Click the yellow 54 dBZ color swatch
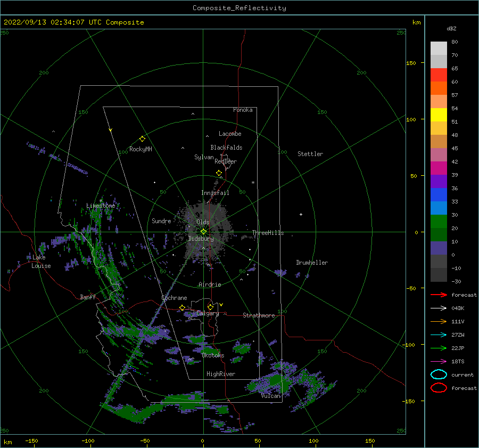This screenshot has width=479, height=448. pyautogui.click(x=439, y=115)
